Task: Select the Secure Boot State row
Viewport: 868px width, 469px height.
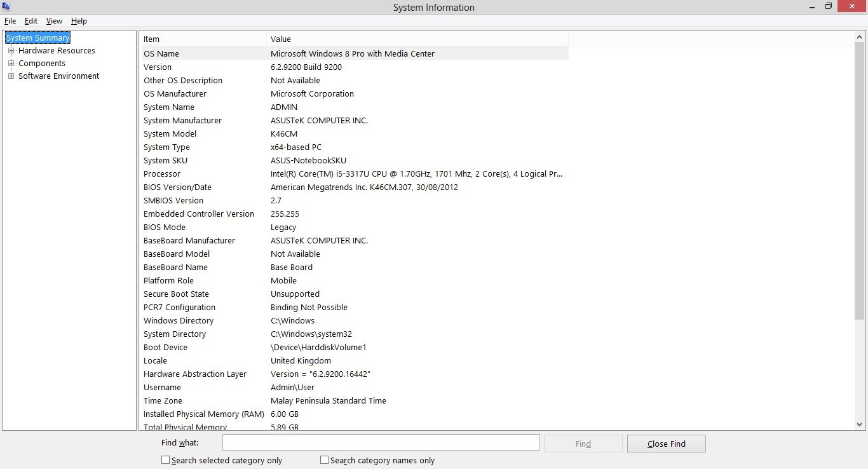Action: (354, 294)
